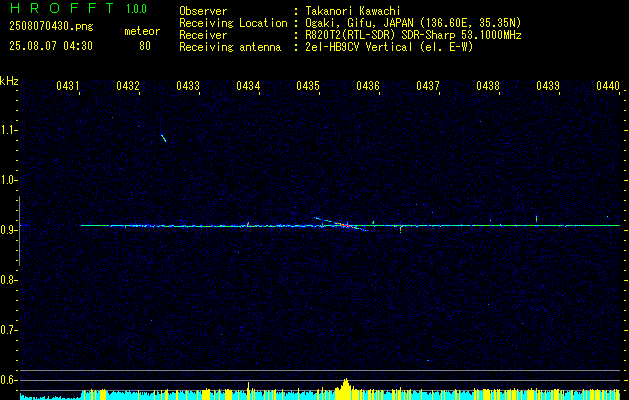
Task: Click the 0432 time axis marker
Action: click(x=128, y=86)
